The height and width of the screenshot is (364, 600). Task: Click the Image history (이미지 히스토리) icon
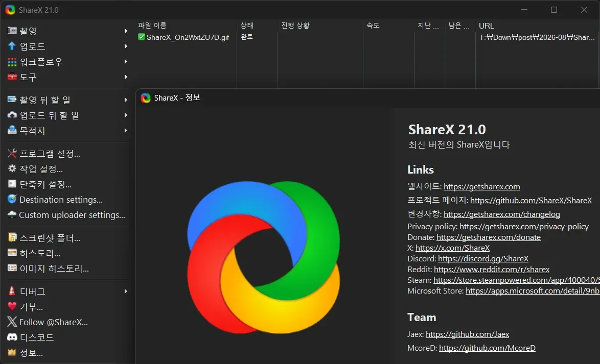pyautogui.click(x=12, y=268)
